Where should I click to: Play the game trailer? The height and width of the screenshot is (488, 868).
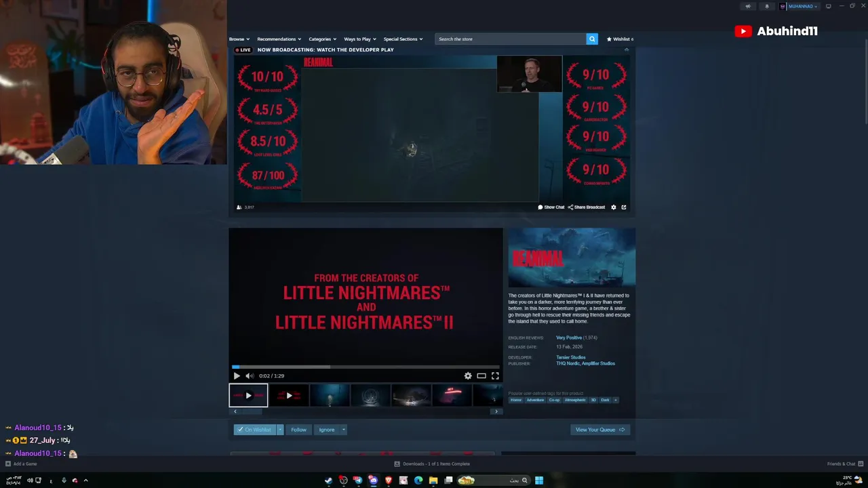[237, 375]
